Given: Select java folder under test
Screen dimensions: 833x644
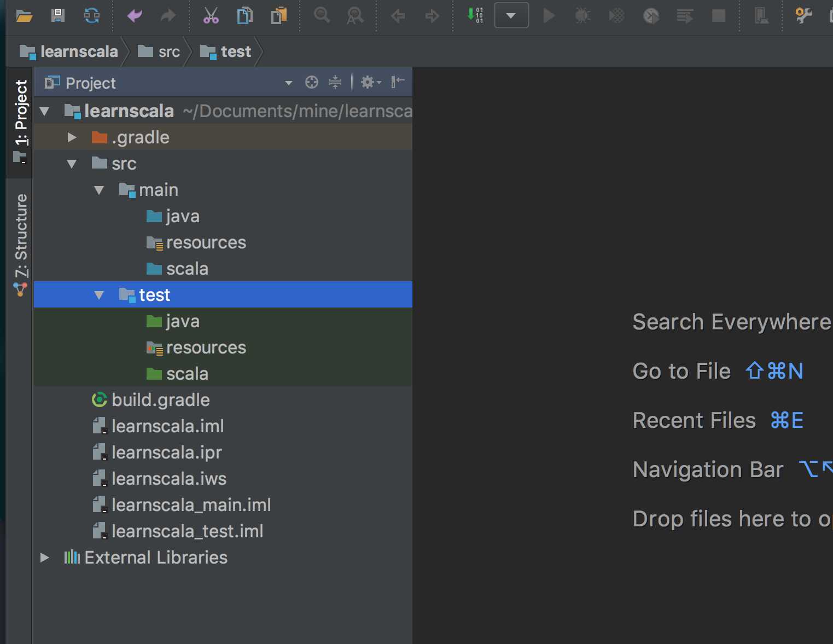Looking at the screenshot, I should [223, 321].
